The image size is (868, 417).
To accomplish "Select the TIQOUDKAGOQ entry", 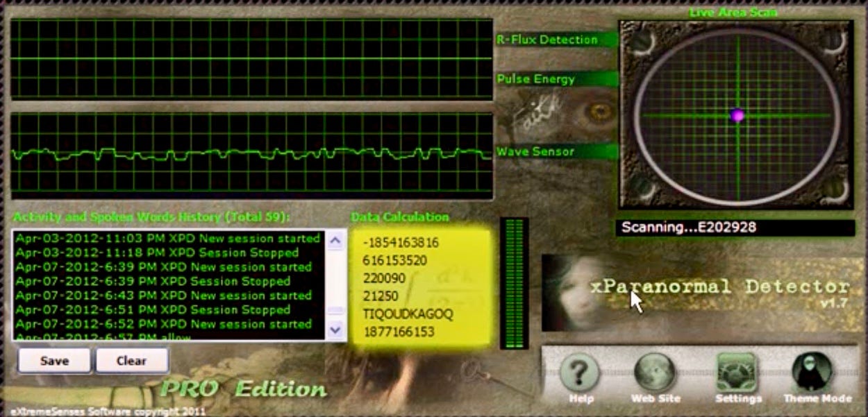I will pyautogui.click(x=408, y=314).
